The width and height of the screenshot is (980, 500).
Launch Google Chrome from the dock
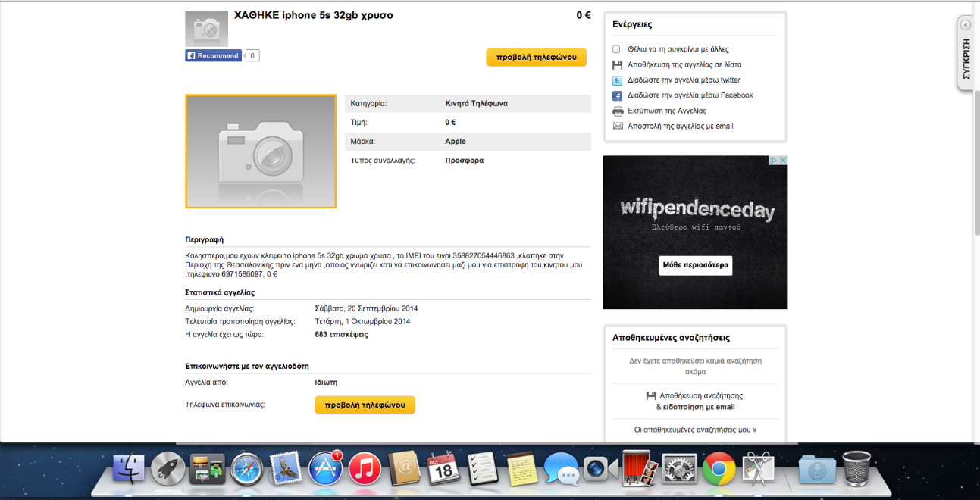(719, 468)
